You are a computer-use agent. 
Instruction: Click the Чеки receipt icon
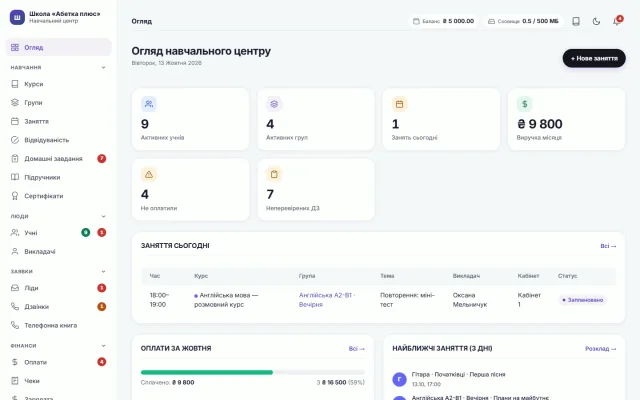click(15, 381)
